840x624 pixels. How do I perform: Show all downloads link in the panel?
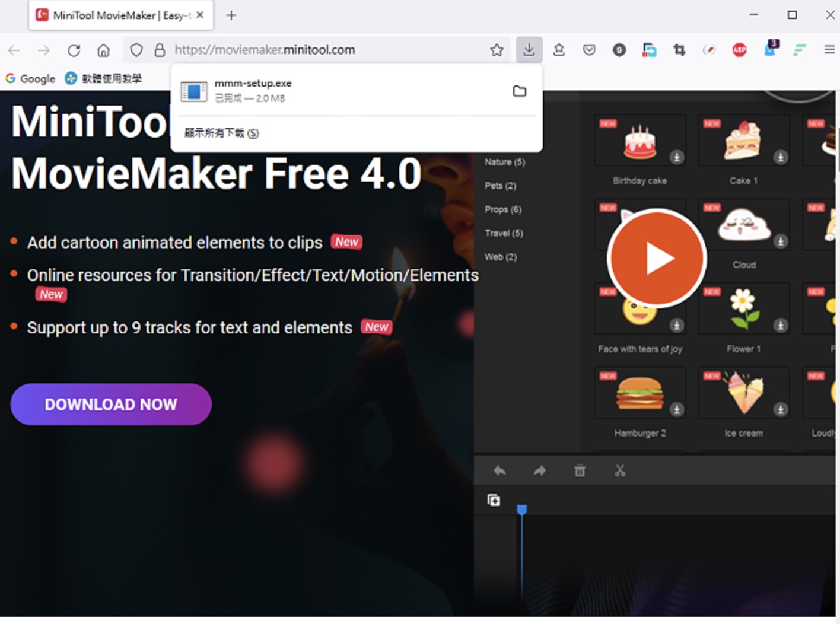coord(222,133)
